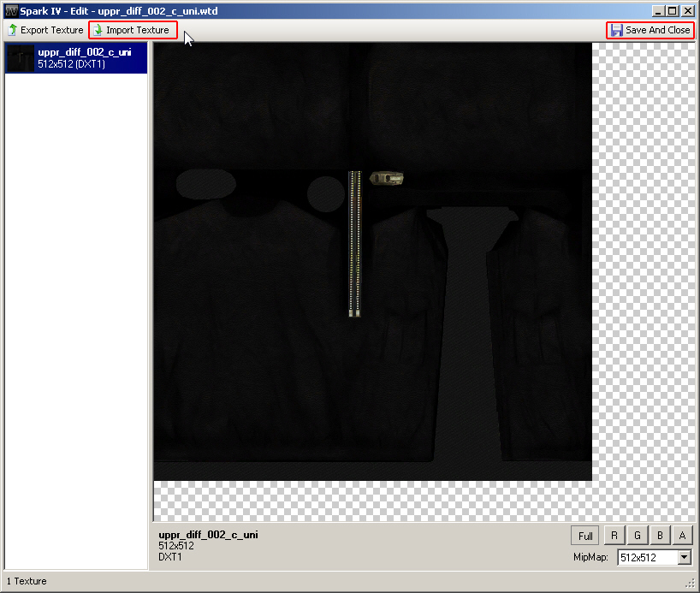Click the bold uppr_diff_002_c_uni name under preview
This screenshot has width=700, height=593.
[x=208, y=535]
